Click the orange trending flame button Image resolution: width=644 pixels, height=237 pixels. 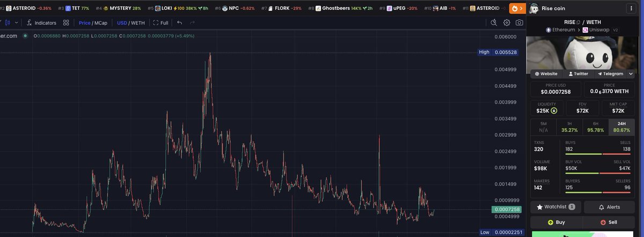point(517,9)
